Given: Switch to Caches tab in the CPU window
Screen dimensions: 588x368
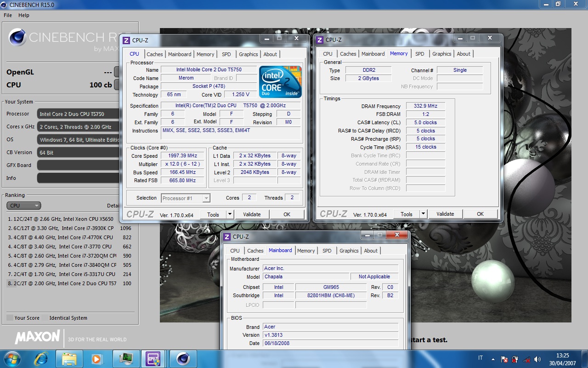Looking at the screenshot, I should click(x=155, y=54).
